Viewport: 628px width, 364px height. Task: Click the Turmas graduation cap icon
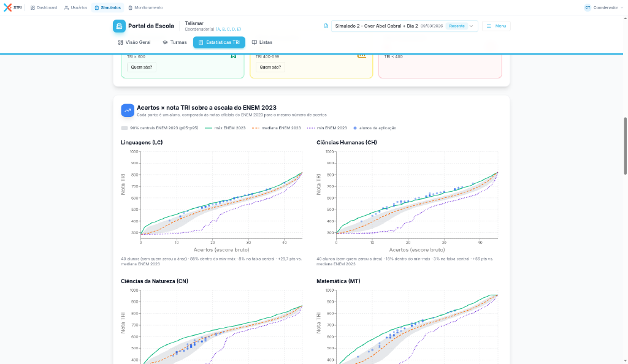tap(165, 42)
